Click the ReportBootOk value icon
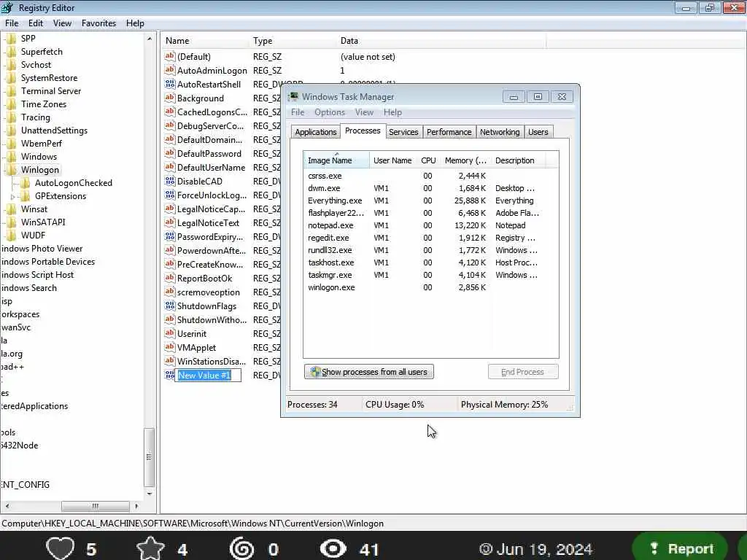Image resolution: width=747 pixels, height=560 pixels. pyautogui.click(x=169, y=278)
